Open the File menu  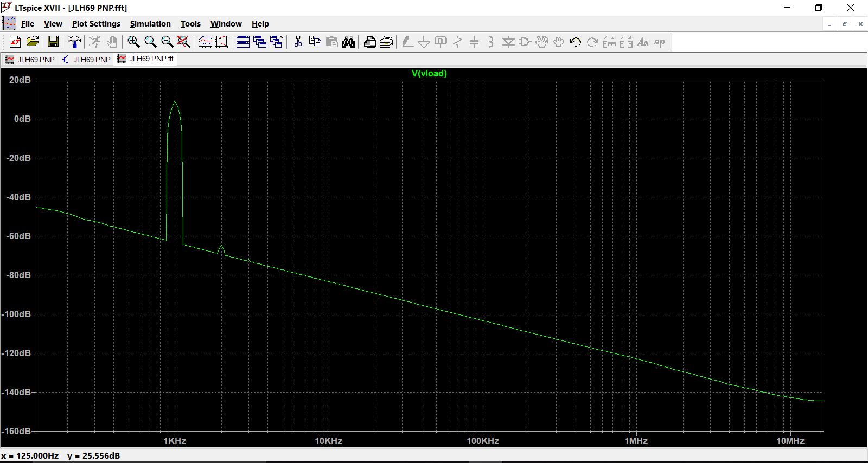pos(28,24)
